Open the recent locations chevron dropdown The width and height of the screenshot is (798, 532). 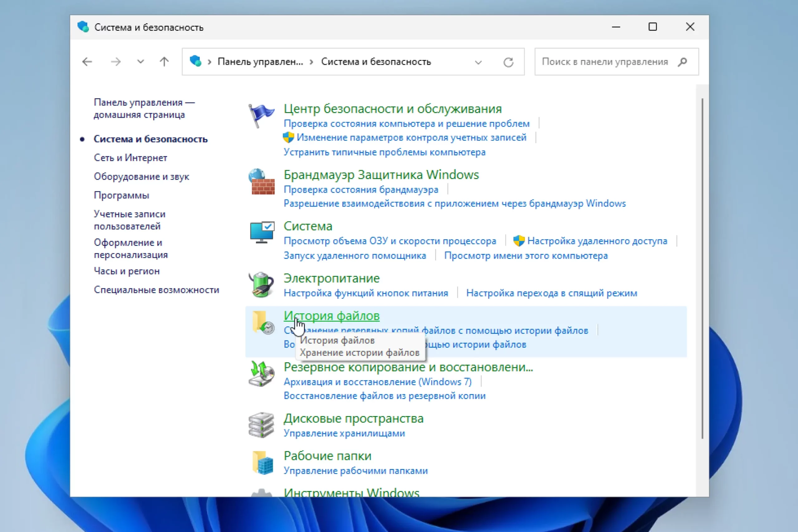(x=141, y=62)
